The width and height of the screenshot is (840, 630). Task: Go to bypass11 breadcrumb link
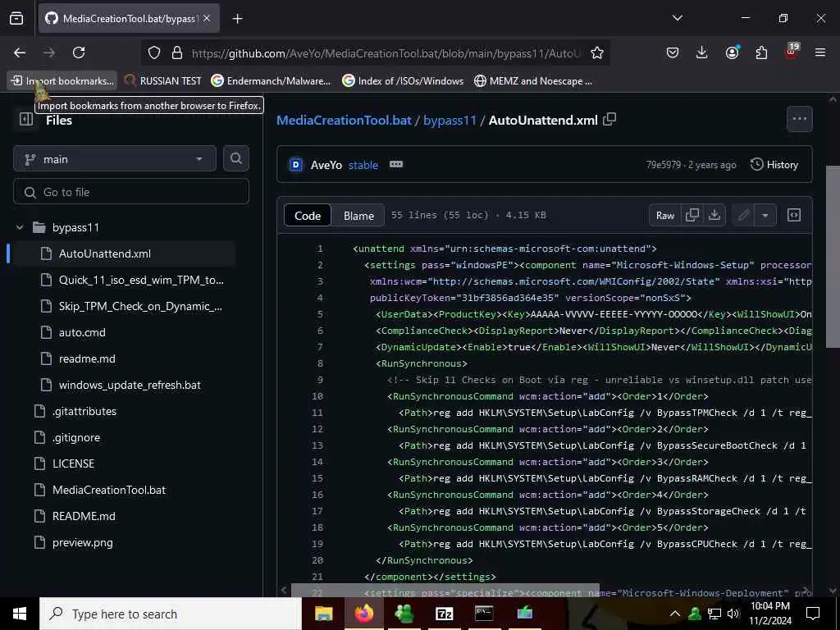pyautogui.click(x=450, y=120)
